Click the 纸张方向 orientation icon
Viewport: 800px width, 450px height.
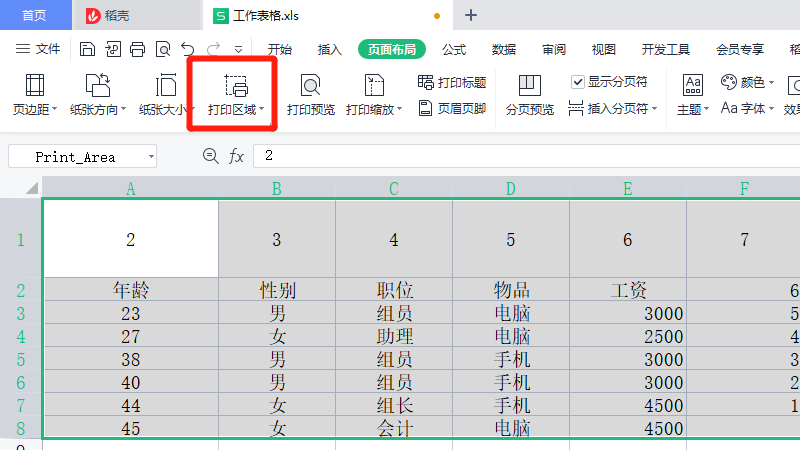coord(97,86)
